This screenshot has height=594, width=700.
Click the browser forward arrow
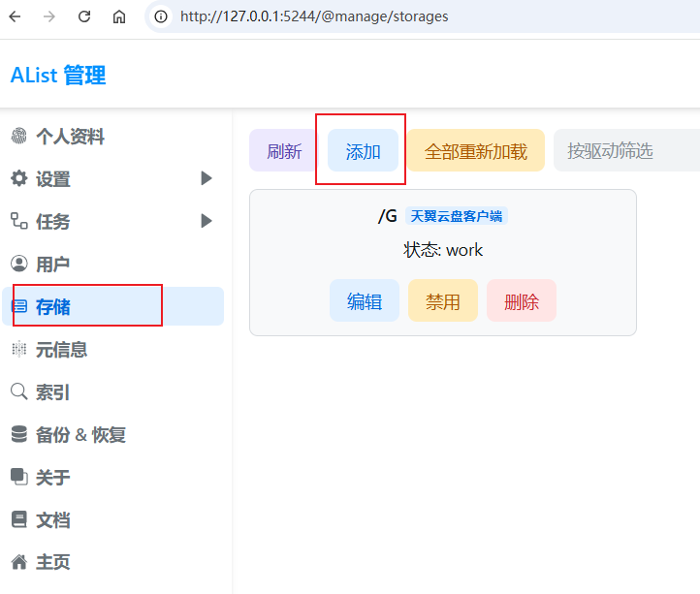pyautogui.click(x=49, y=17)
